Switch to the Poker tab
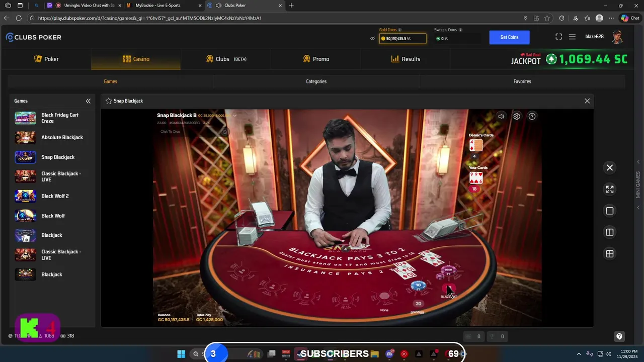 46,59
